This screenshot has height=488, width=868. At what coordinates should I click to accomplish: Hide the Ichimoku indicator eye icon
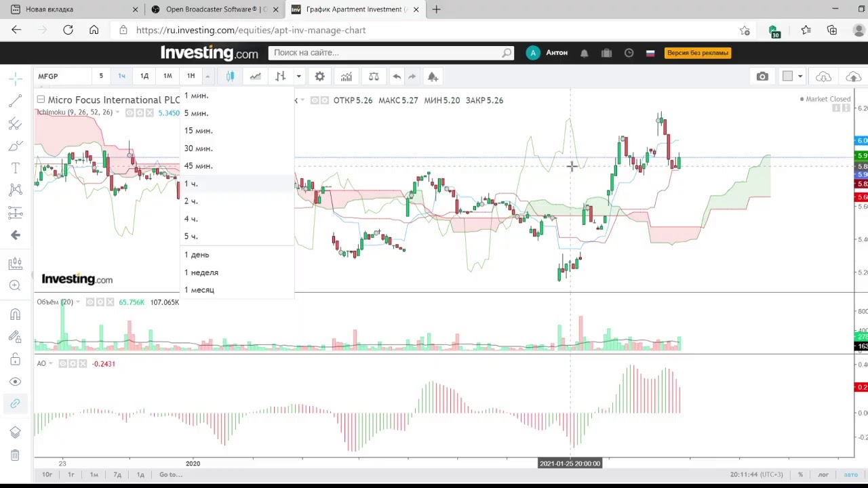pyautogui.click(x=129, y=113)
